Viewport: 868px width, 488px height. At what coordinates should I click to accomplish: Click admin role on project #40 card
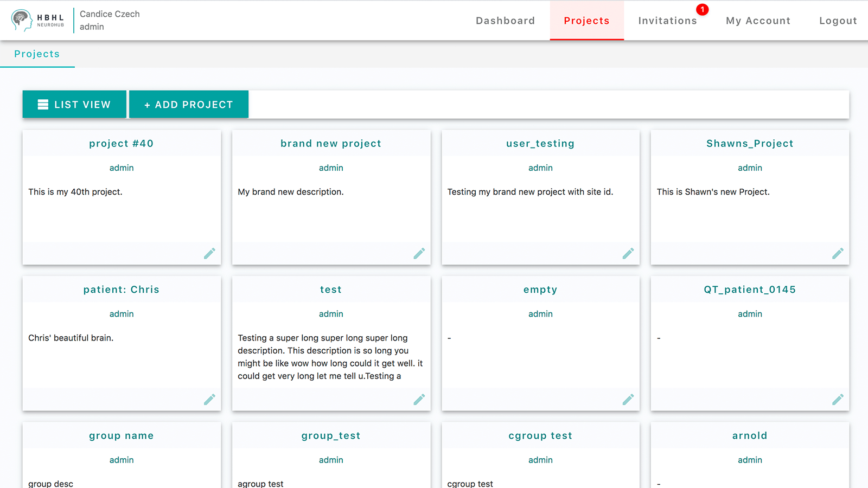122,168
